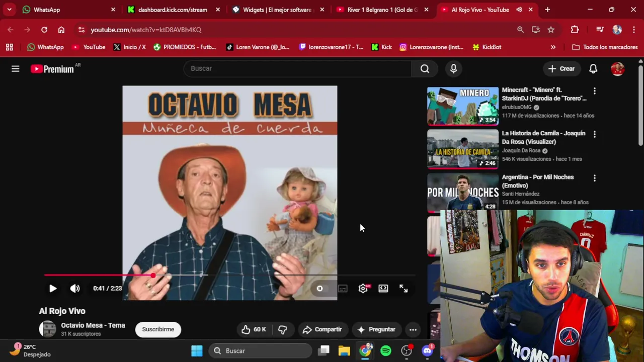This screenshot has width=644, height=362.
Task: Go to the browser home page
Action: coord(61,30)
